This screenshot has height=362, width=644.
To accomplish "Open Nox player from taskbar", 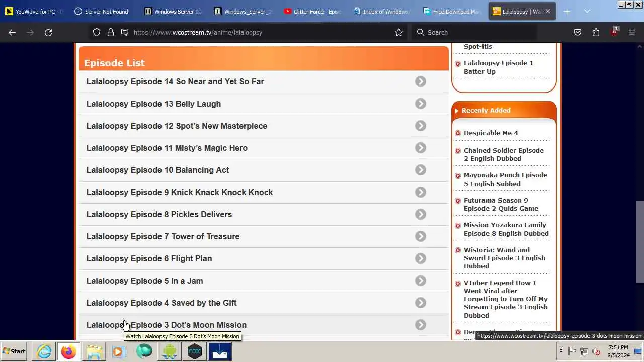I will [x=195, y=351].
